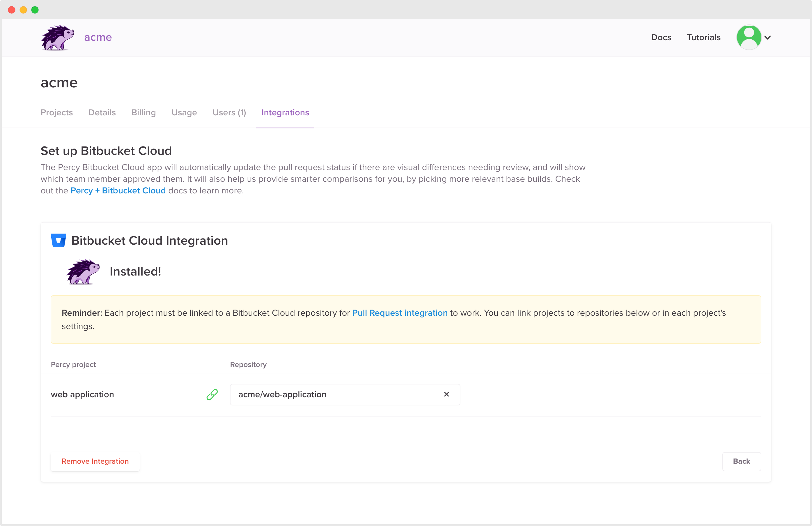812x526 pixels.
Task: Go to the Billing tab
Action: [x=143, y=112]
